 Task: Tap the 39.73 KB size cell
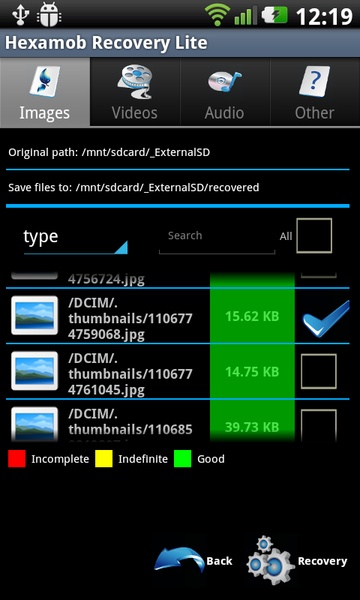point(252,421)
